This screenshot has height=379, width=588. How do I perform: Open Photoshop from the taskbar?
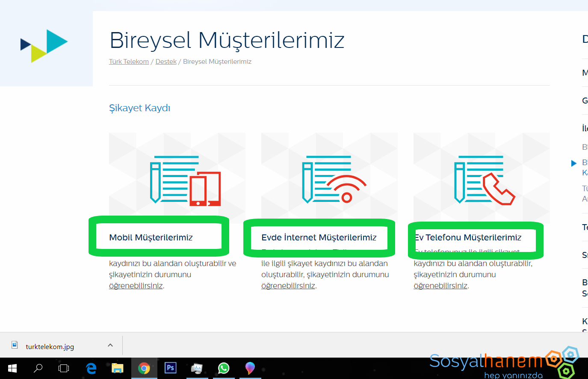coord(170,368)
